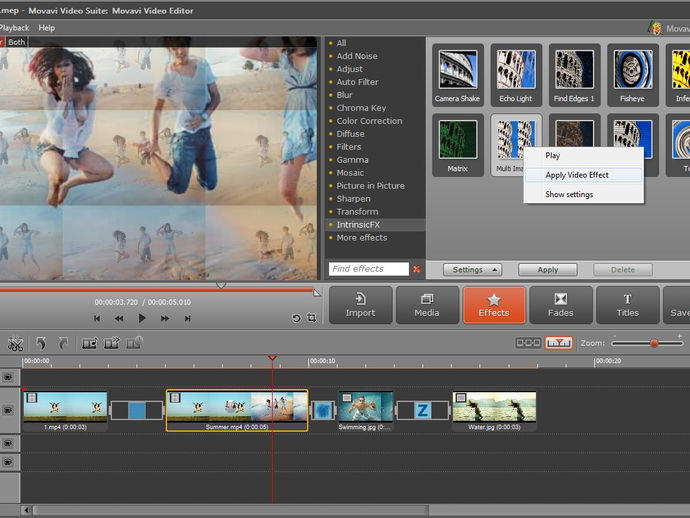Select the Color Correction category
The image size is (690, 518).
369,121
